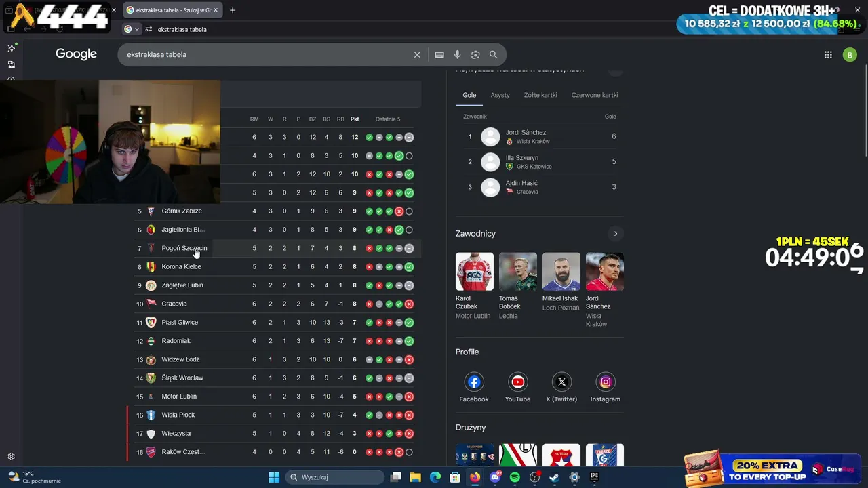This screenshot has height=488, width=868.
Task: Open the sidebar settings gear icon
Action: click(11, 457)
